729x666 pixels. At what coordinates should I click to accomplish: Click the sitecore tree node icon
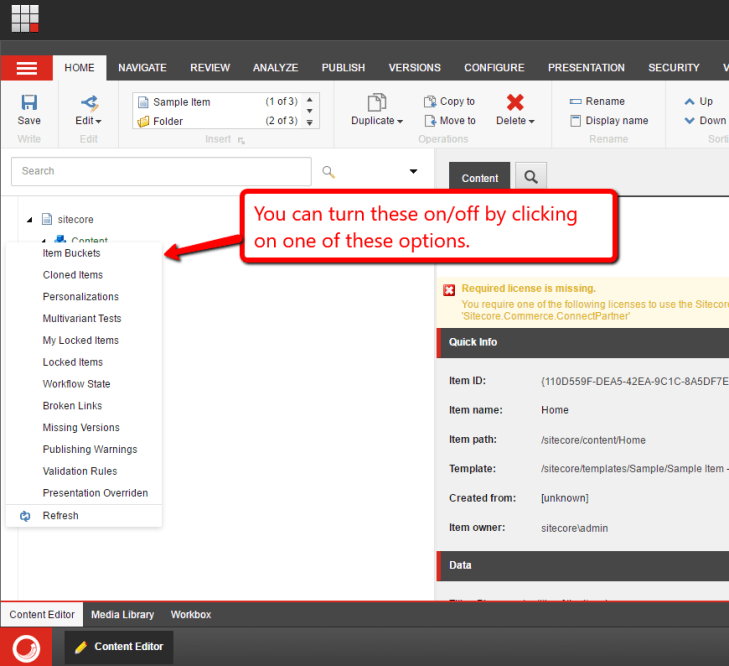47,219
